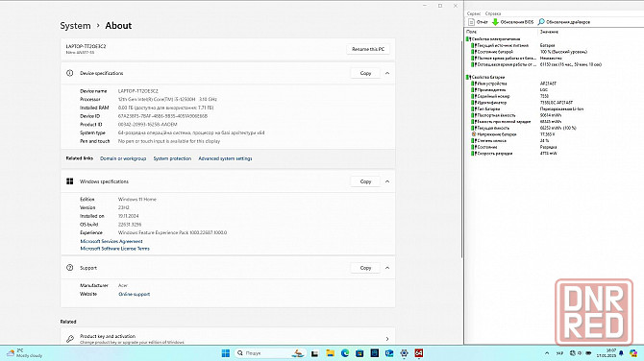Collapse the Device specifications section
644x361 pixels.
387,73
